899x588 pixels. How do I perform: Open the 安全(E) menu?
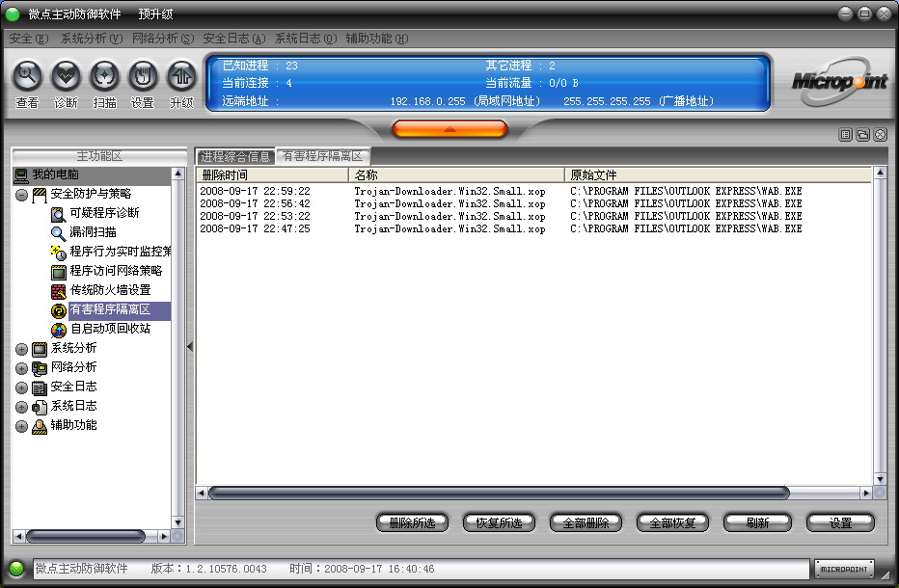(29, 39)
